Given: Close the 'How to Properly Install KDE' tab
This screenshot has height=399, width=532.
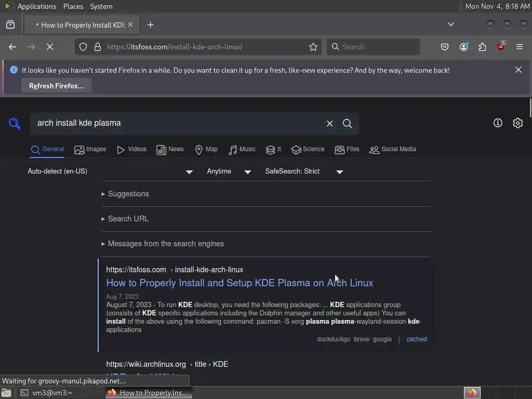Looking at the screenshot, I should pyautogui.click(x=130, y=25).
